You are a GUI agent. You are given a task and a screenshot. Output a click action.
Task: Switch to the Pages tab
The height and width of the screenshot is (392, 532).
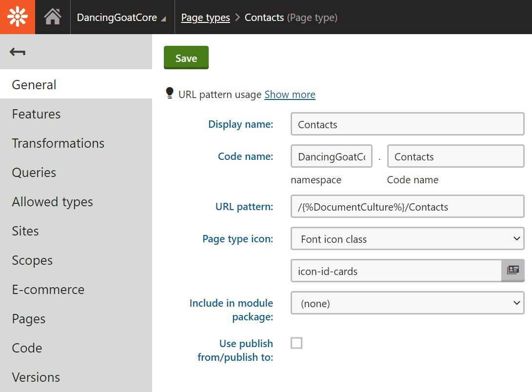coord(76,319)
